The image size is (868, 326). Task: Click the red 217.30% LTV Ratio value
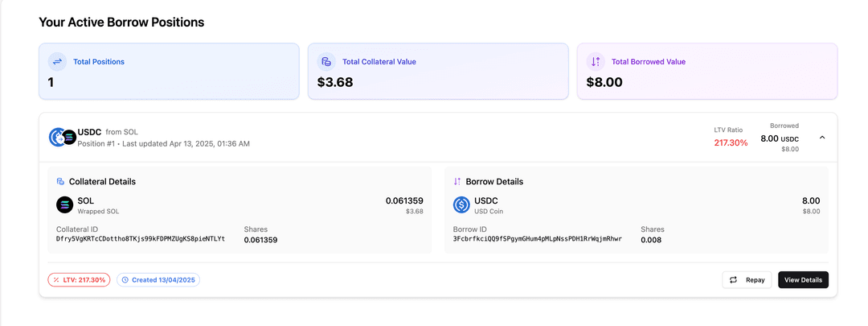[731, 142]
